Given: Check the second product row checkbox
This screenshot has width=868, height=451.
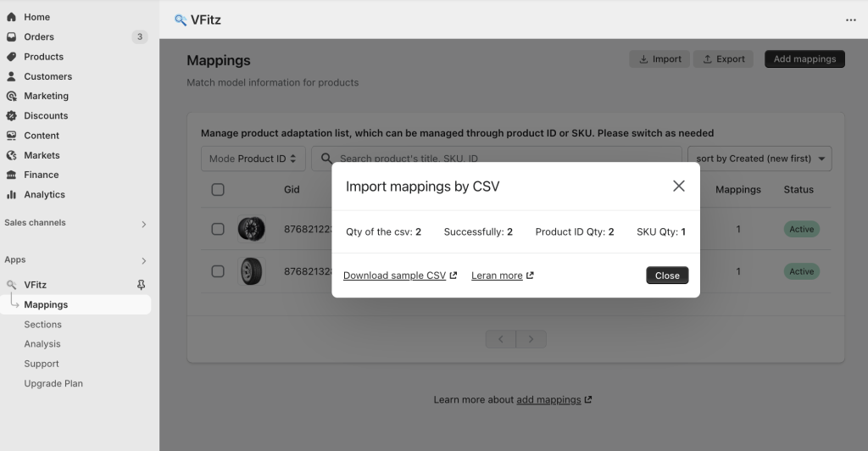Looking at the screenshot, I should (218, 271).
